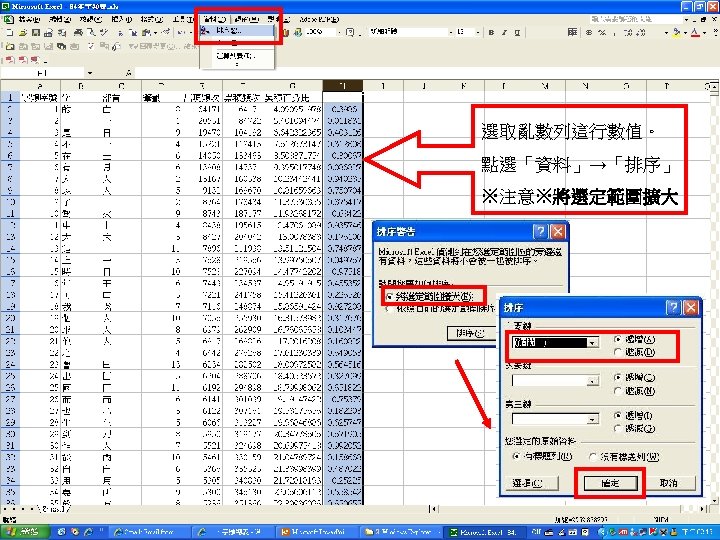Select Expand the selection radio in Sort Warning
720x540 pixels.
390,297
